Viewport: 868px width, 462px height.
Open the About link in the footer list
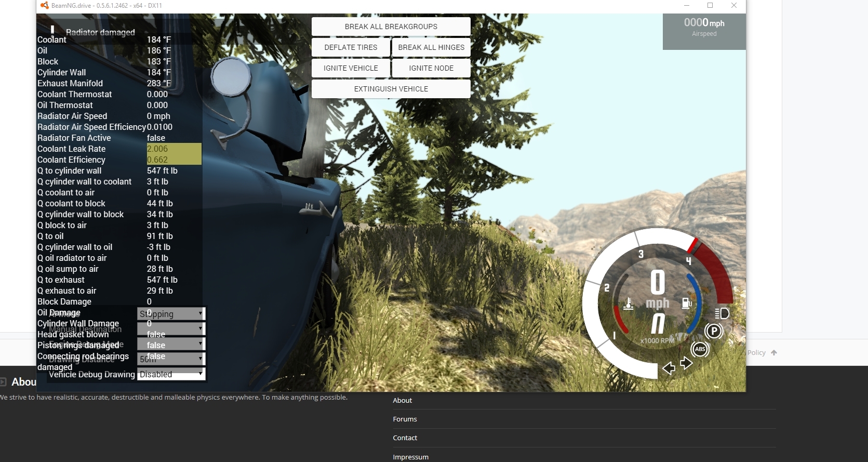402,400
